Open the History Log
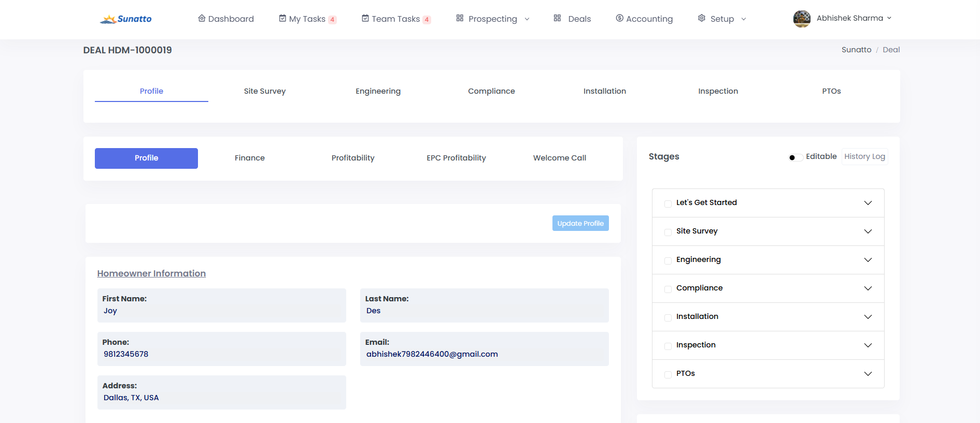The image size is (980, 423). tap(864, 156)
